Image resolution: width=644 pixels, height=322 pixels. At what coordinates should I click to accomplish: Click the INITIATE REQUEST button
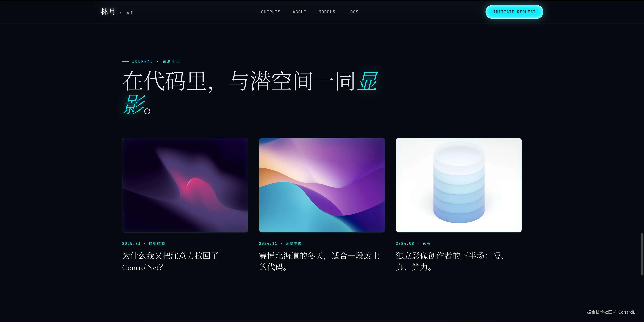(514, 12)
